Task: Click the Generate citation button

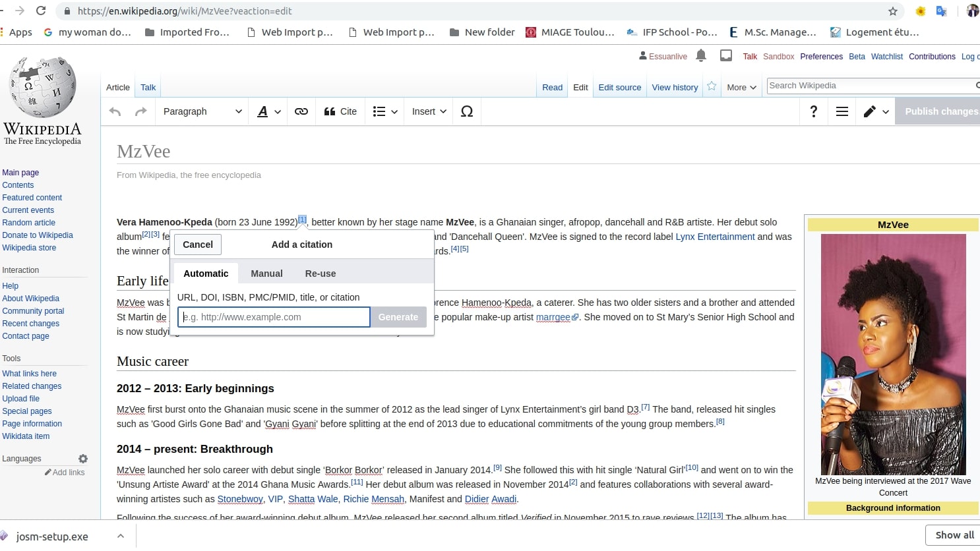Action: [398, 317]
